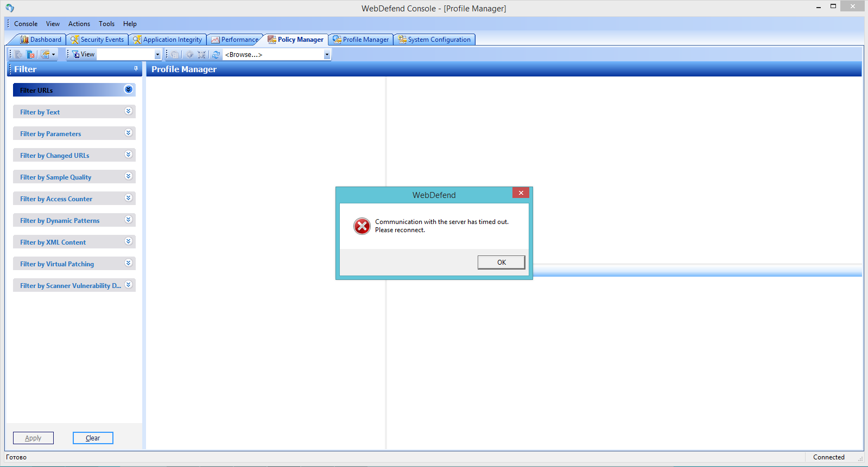The width and height of the screenshot is (868, 467).
Task: Switch to the System Configuration tab
Action: (435, 40)
